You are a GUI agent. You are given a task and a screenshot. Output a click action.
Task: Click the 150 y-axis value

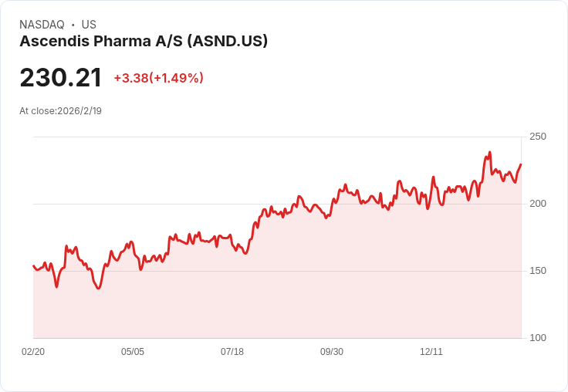538,271
